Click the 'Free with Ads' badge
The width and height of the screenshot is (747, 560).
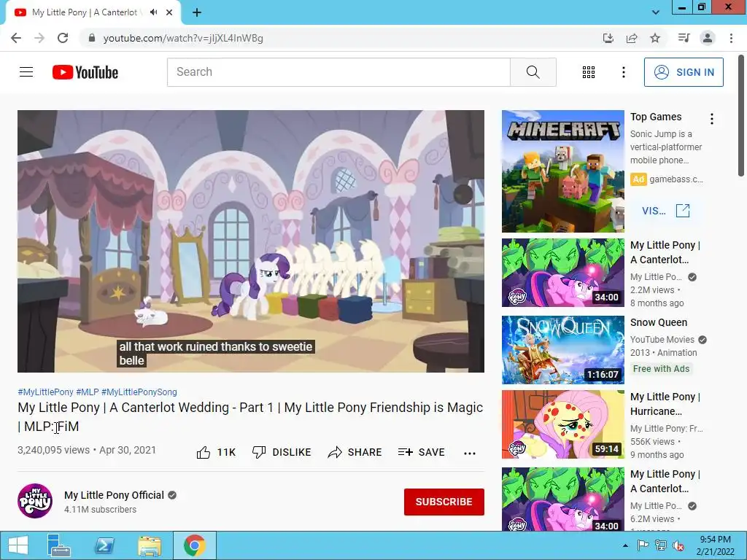coord(661,368)
